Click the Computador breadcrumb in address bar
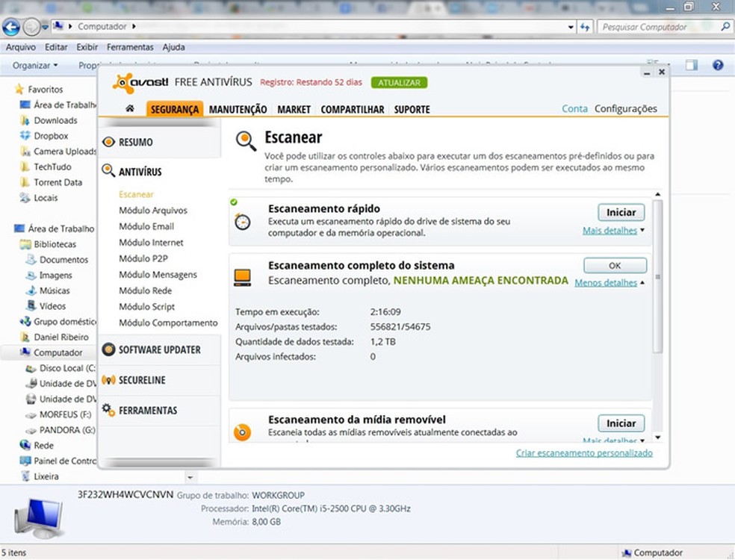This screenshot has height=560, width=735. [x=102, y=27]
